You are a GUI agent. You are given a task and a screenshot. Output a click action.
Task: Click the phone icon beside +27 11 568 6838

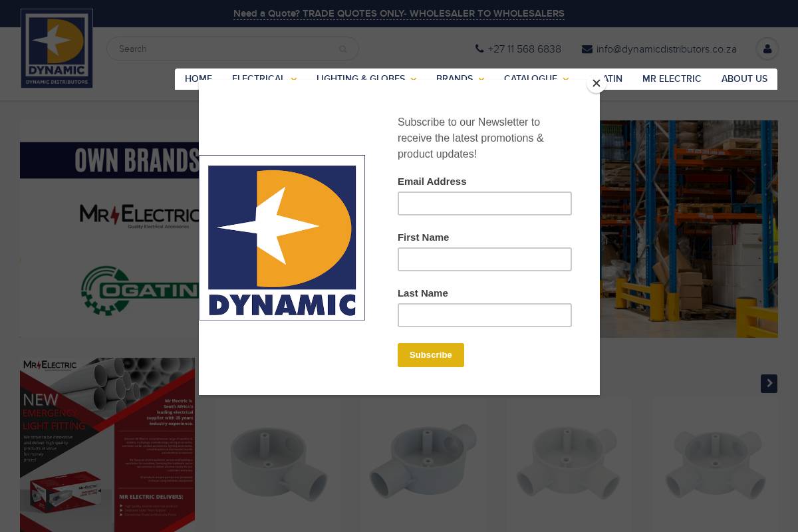coord(479,49)
